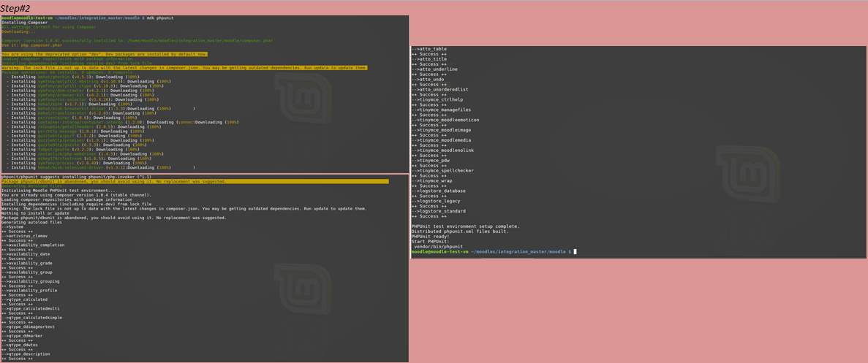This screenshot has height=363, width=868.
Task: Click the '-->tinymce_moodlemedia' line
Action: pos(442,140)
